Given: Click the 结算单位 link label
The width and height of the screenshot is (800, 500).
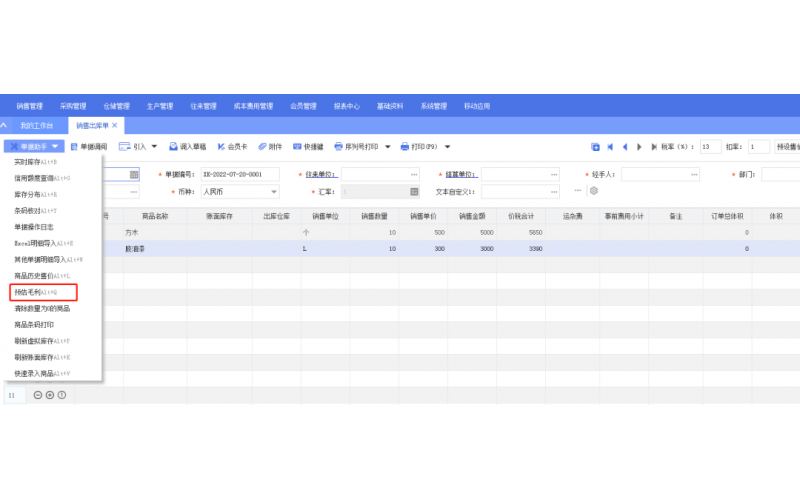Looking at the screenshot, I should (x=461, y=174).
